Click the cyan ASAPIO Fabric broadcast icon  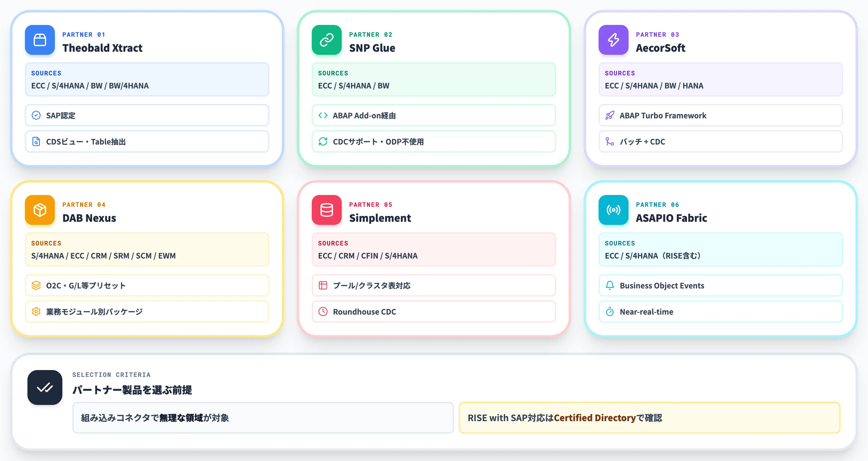point(613,210)
